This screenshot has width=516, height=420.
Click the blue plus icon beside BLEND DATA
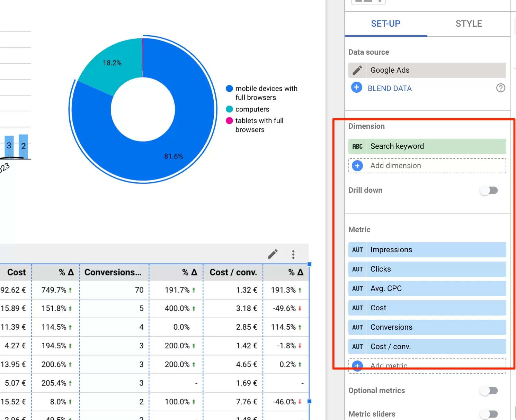[356, 88]
